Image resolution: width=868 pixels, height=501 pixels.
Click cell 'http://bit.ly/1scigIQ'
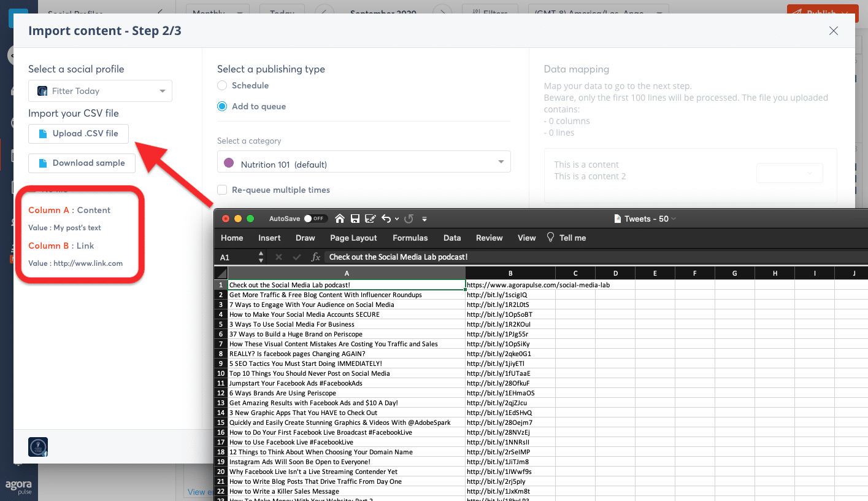click(510, 295)
